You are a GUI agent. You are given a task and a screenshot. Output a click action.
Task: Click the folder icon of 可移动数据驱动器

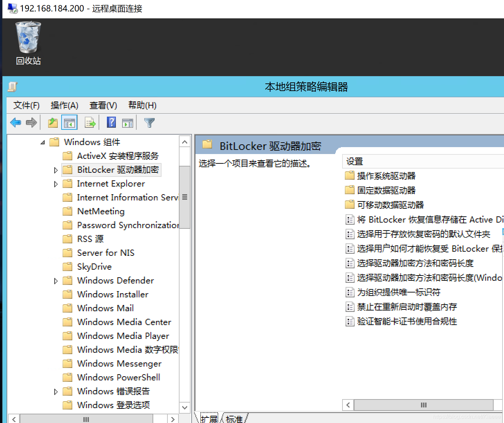coord(350,205)
